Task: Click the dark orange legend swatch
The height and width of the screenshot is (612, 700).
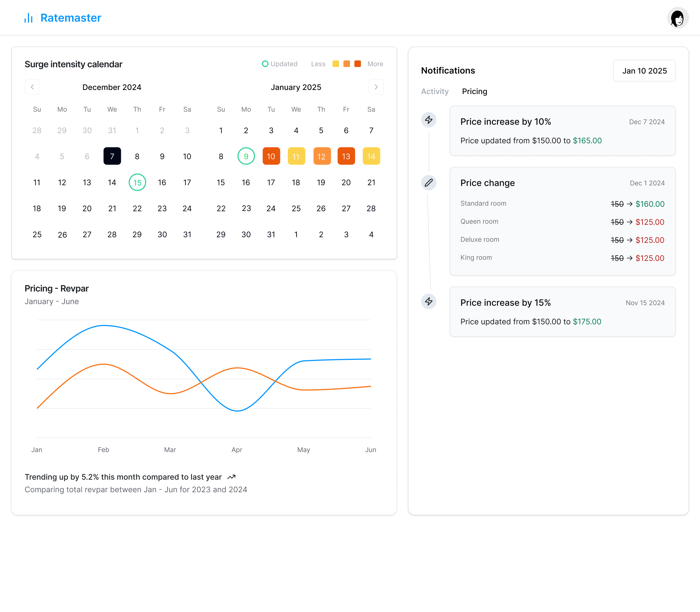Action: point(357,64)
